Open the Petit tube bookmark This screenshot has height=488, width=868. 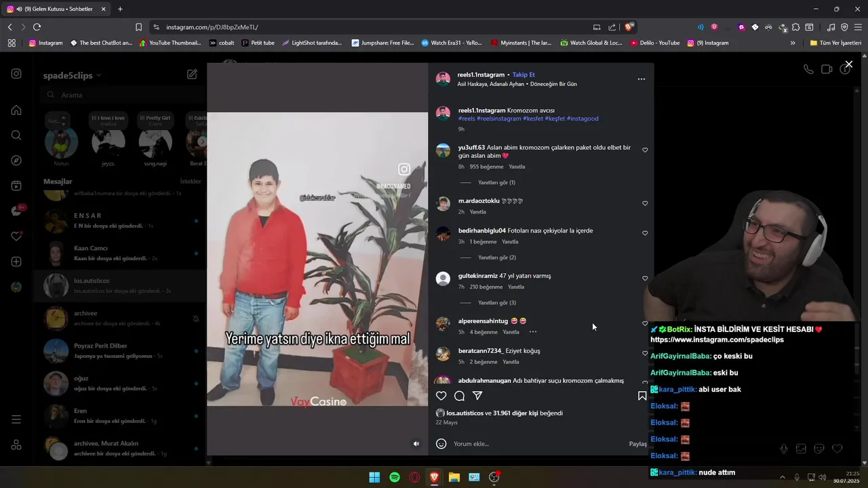click(258, 43)
